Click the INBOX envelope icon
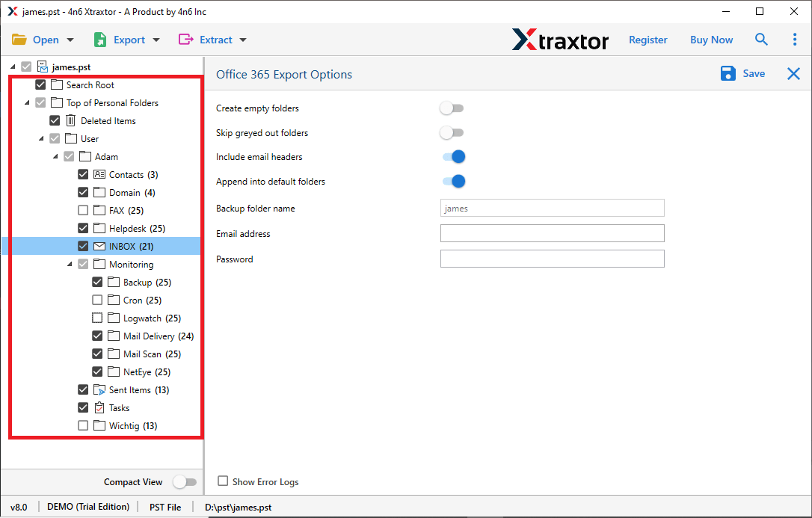This screenshot has height=518, width=812. coord(99,247)
